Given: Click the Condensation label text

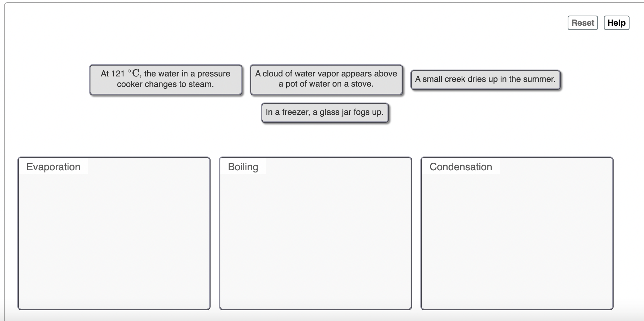Looking at the screenshot, I should click(461, 167).
